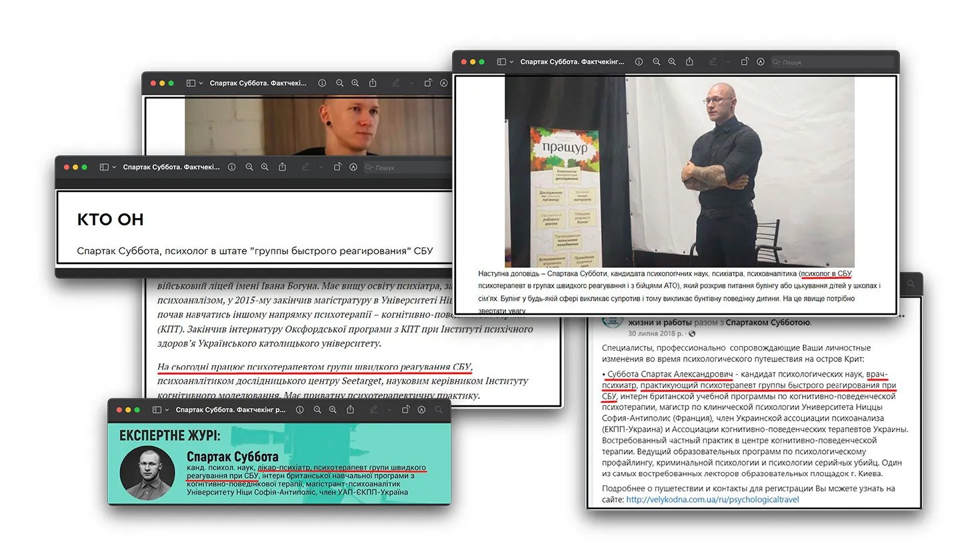Share the document from Пращур photo window

[x=690, y=62]
